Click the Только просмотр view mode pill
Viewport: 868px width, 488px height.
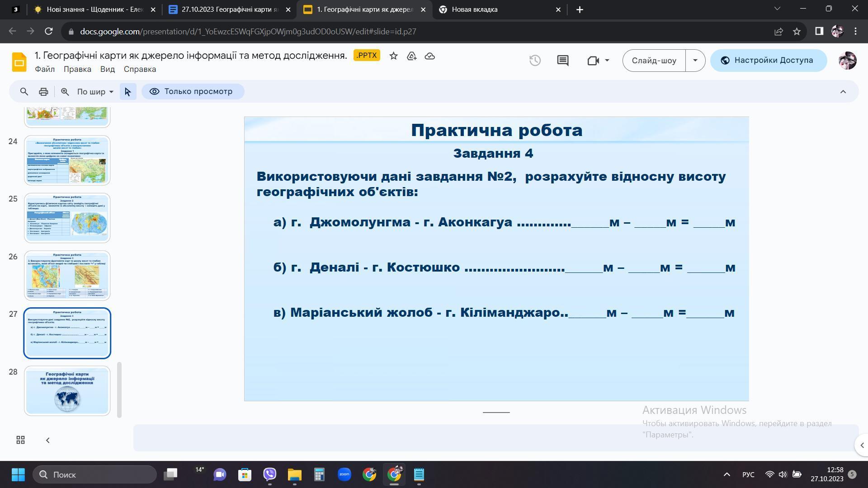click(193, 92)
